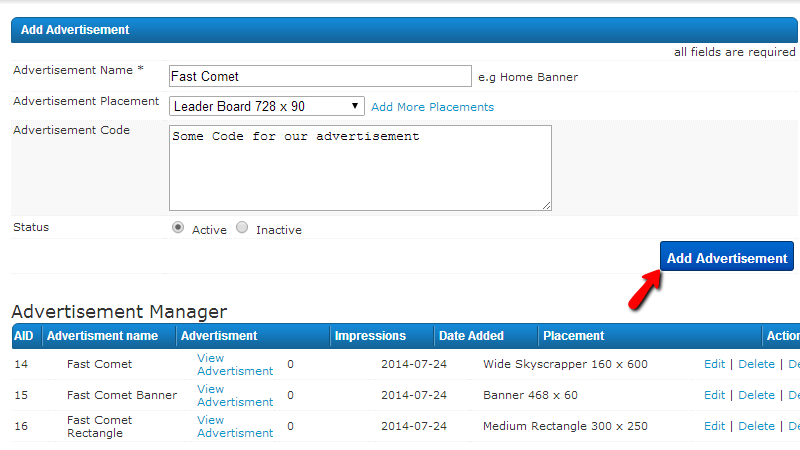Edit the Fast Comet advertisement (AID 14)

(714, 364)
